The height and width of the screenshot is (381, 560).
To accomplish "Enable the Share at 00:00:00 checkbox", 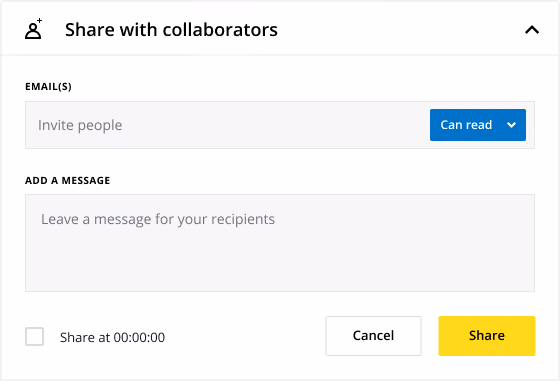I will [35, 336].
